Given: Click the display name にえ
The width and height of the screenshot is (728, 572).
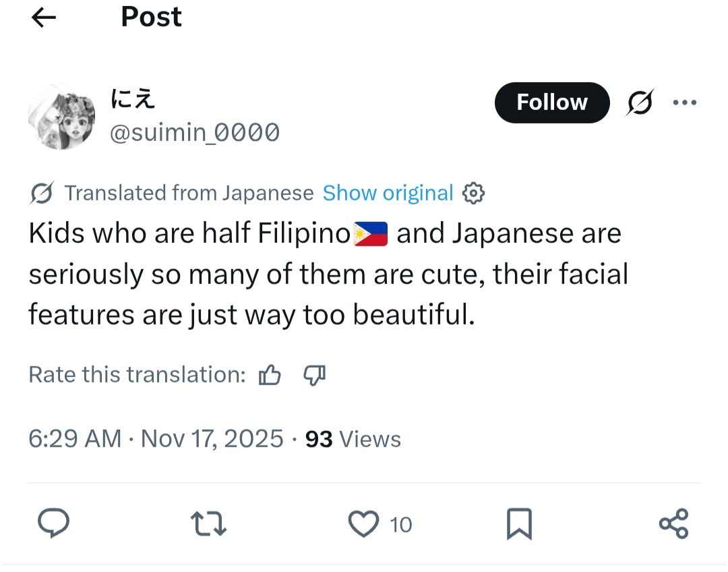Looking at the screenshot, I should pos(133,100).
